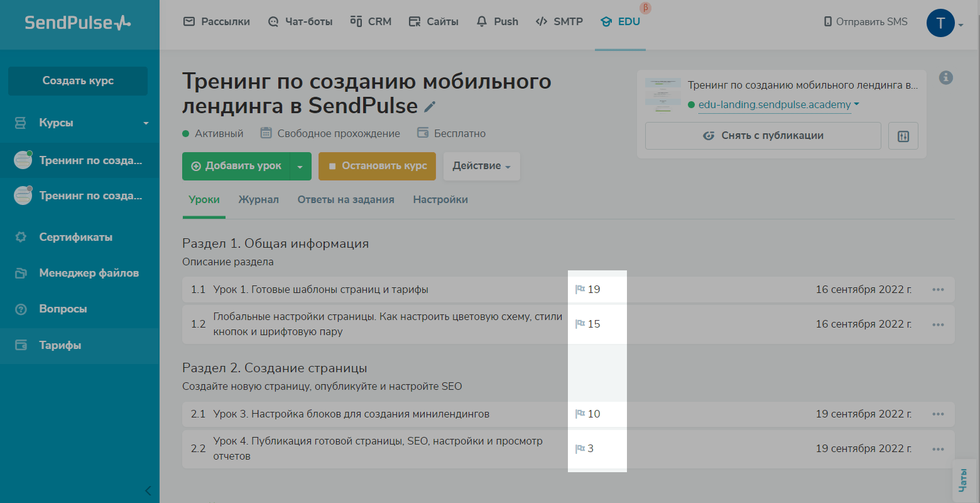
Task: Click the pencil icon to edit course title
Action: click(x=430, y=107)
